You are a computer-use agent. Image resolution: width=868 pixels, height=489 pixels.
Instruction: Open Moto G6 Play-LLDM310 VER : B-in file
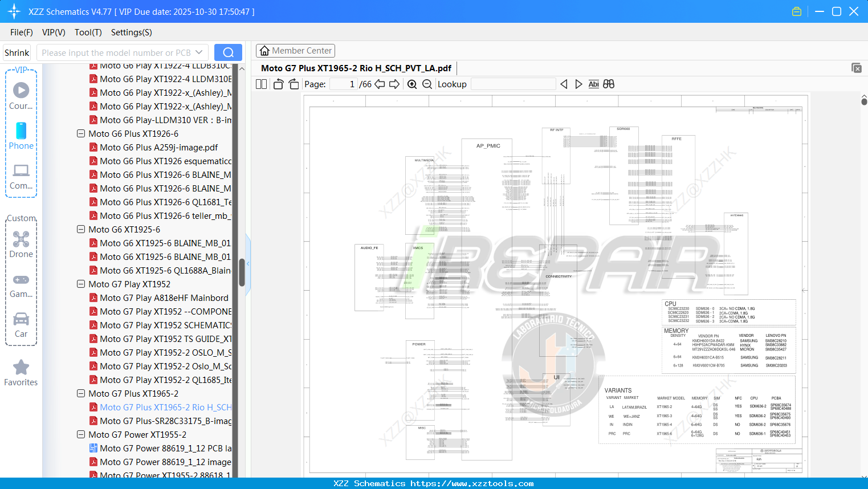pos(165,120)
